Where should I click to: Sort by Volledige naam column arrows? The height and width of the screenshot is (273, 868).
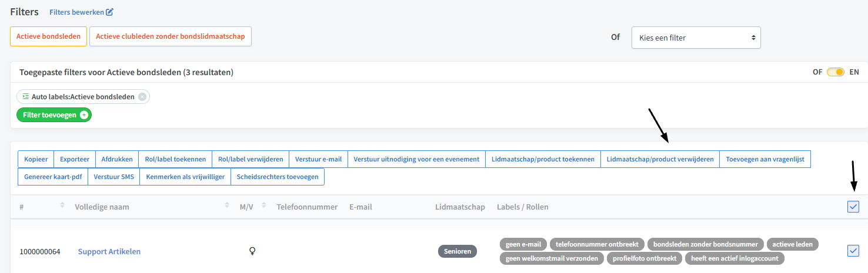(x=227, y=206)
